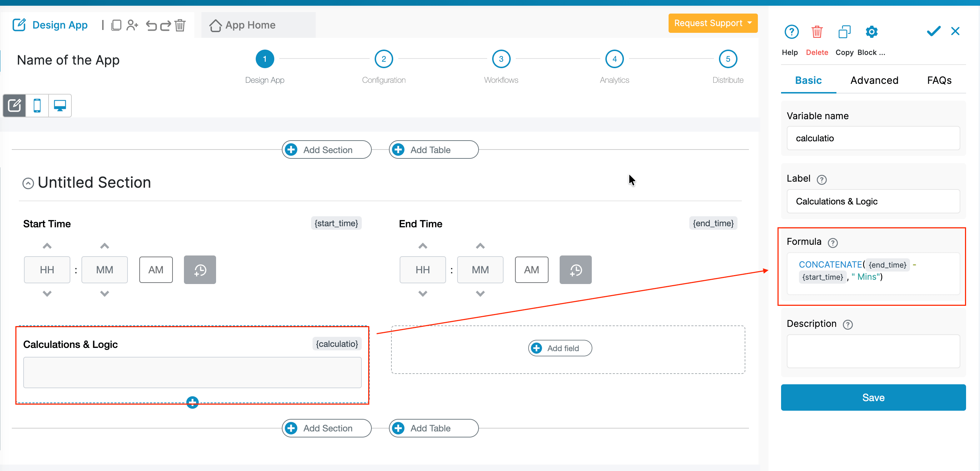980x471 pixels.
Task: Open Block settings gear icon
Action: [871, 32]
